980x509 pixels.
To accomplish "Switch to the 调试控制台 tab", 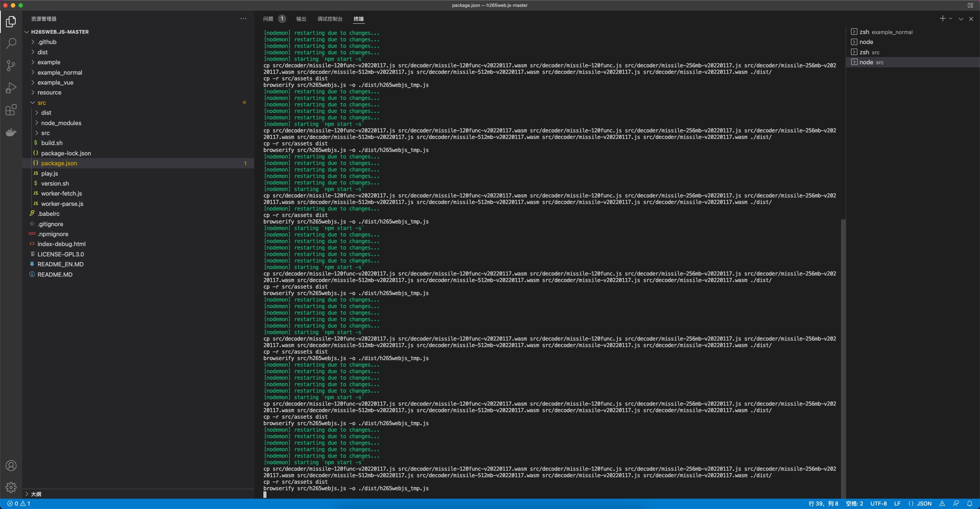I will click(330, 19).
